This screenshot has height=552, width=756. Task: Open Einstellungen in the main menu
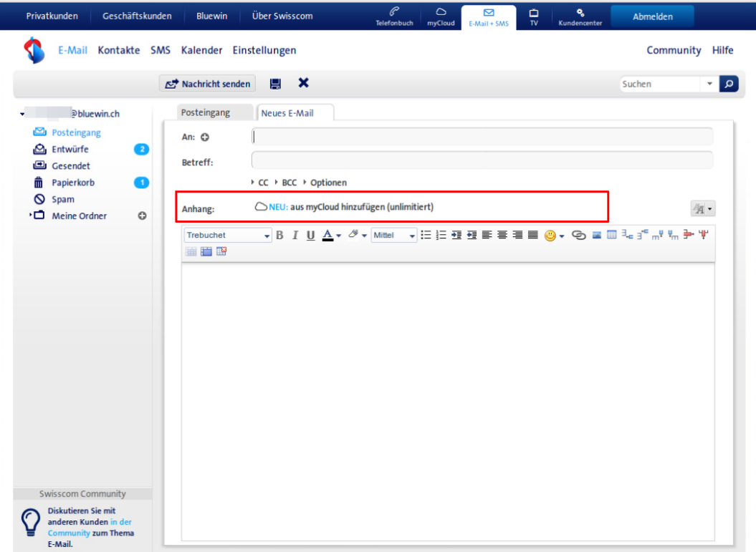[264, 50]
